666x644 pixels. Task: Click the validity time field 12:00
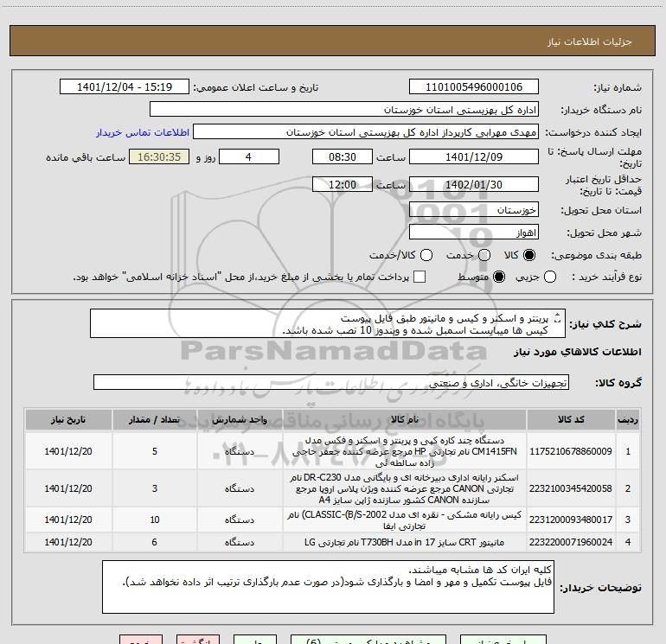coord(342,185)
